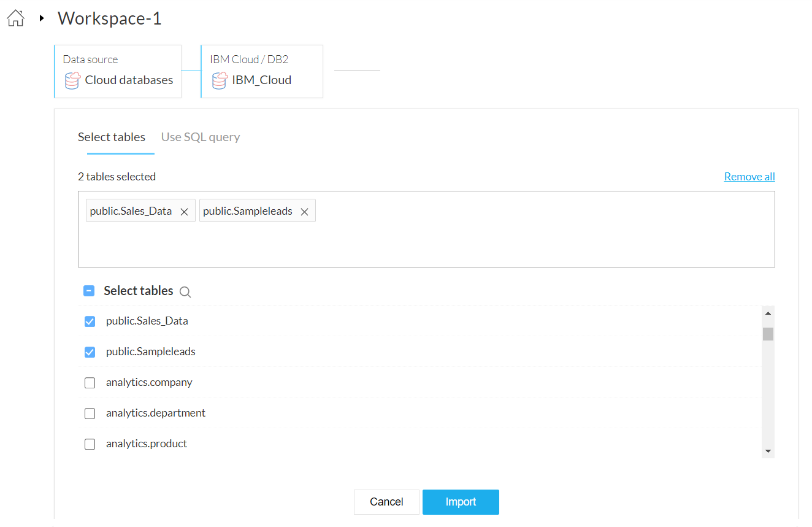The width and height of the screenshot is (812, 527).
Task: Select the Data source Cloud databases step
Action: (118, 71)
